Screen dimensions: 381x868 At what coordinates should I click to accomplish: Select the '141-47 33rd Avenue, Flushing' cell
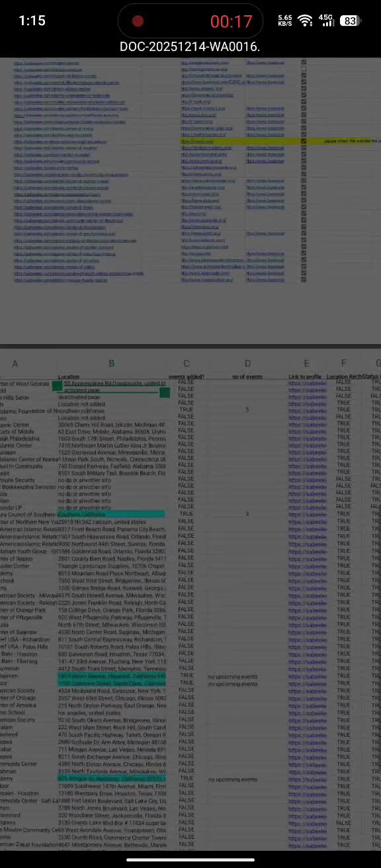pos(111,662)
